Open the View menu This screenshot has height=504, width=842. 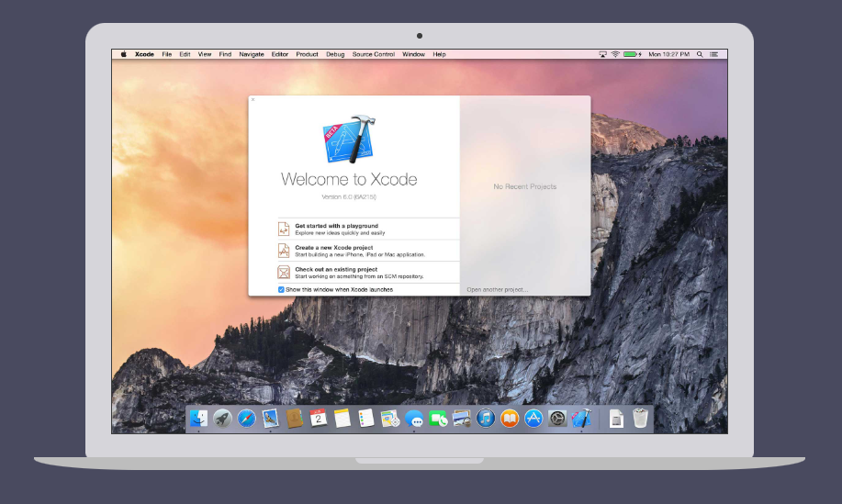(205, 54)
